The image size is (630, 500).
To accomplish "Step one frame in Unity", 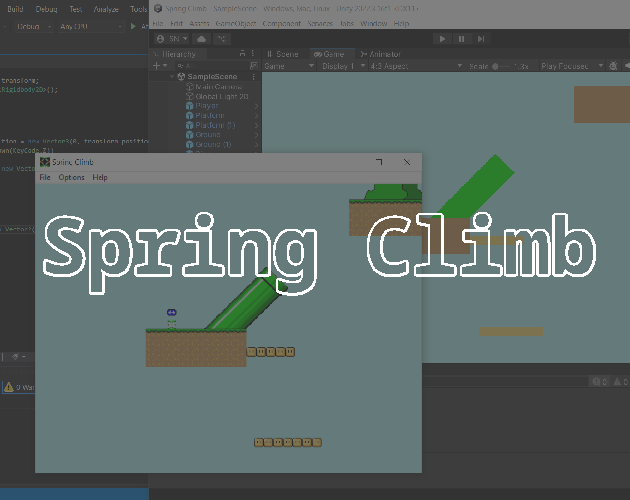I will (x=481, y=39).
